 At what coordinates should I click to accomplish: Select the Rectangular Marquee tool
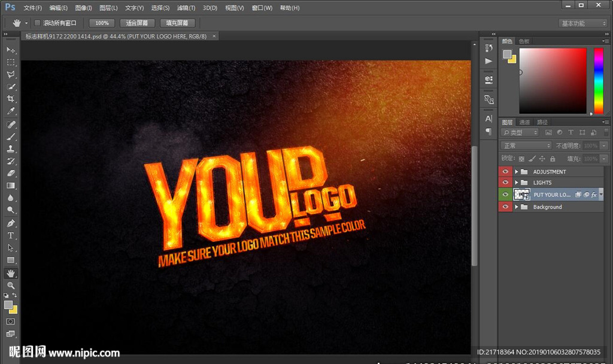pos(11,62)
